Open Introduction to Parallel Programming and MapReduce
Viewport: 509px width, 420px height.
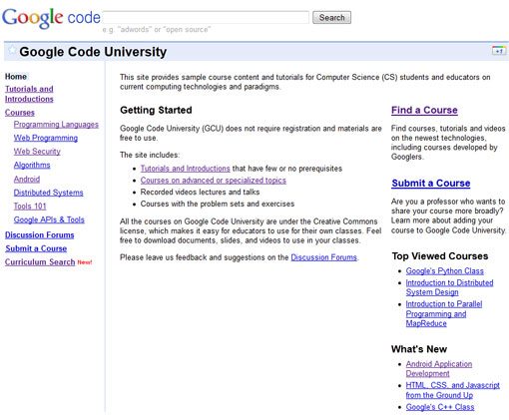444,313
